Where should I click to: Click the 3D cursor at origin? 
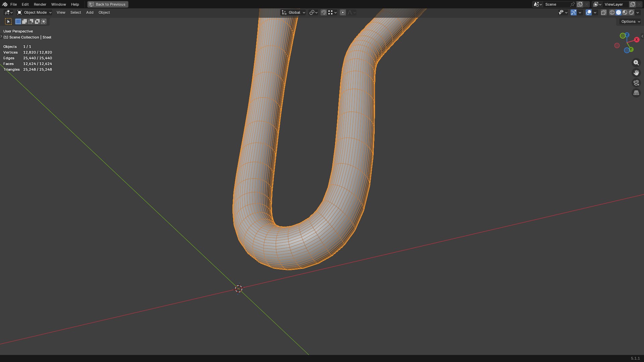[x=238, y=289]
